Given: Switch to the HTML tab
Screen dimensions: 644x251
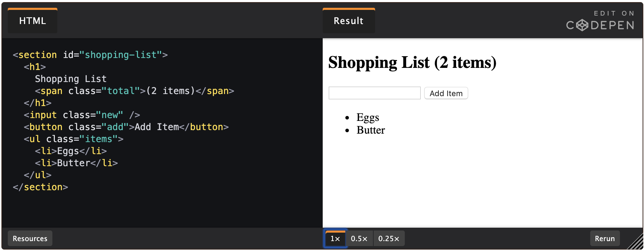Looking at the screenshot, I should (33, 21).
